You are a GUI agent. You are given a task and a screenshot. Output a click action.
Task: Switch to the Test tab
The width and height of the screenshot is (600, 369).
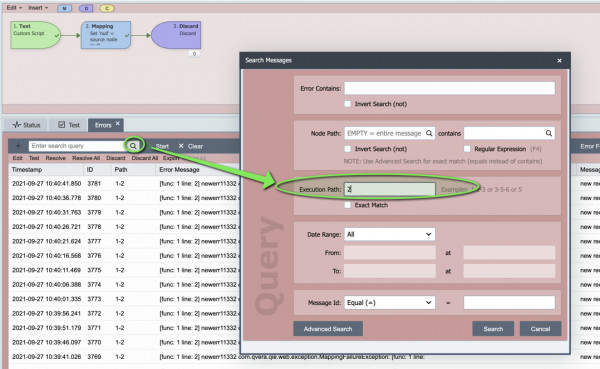[x=69, y=125]
